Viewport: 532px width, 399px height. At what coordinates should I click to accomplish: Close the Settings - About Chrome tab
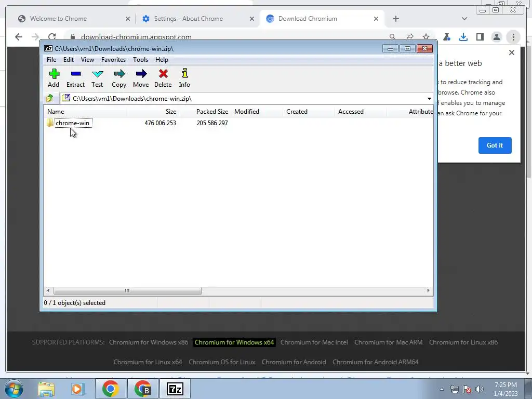tap(252, 19)
